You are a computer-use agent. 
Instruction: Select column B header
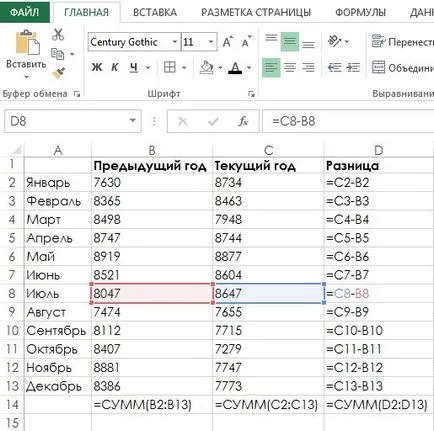(x=152, y=150)
